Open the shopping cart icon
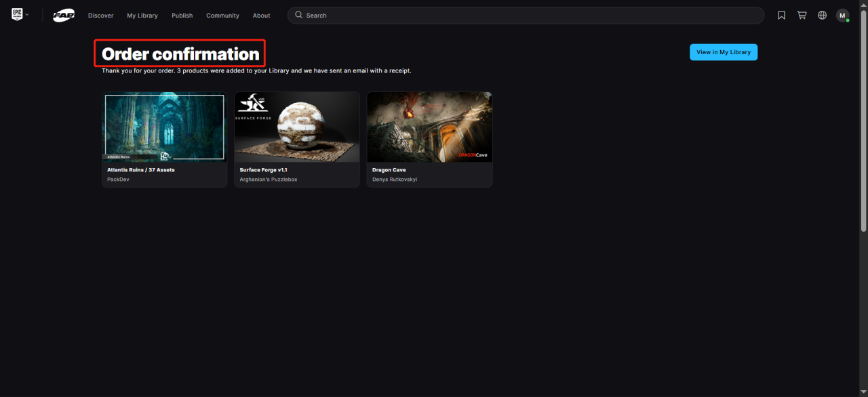Screen dimensions: 868x397 [802, 15]
